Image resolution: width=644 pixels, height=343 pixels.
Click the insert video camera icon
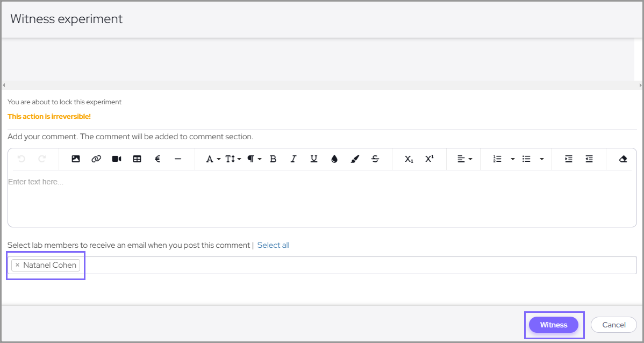[117, 159]
